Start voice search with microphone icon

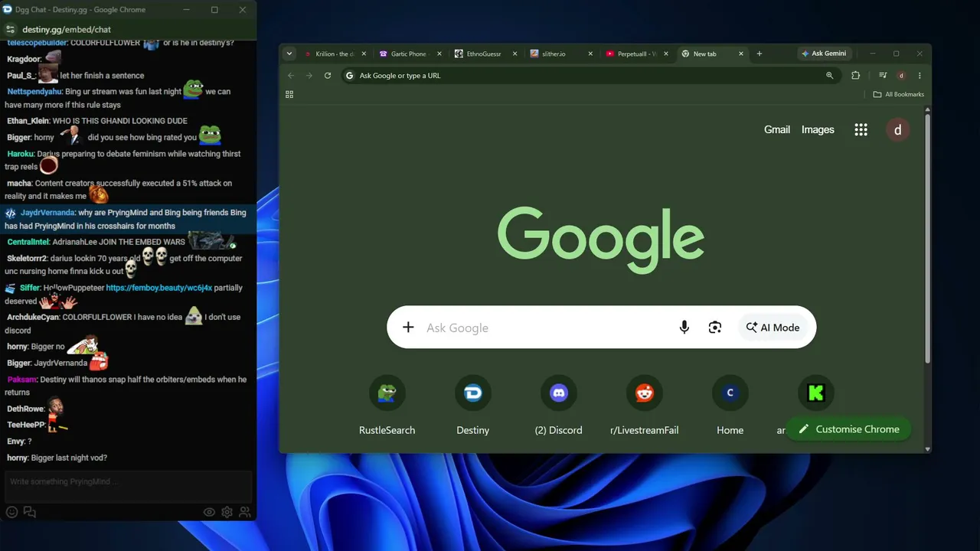click(684, 328)
